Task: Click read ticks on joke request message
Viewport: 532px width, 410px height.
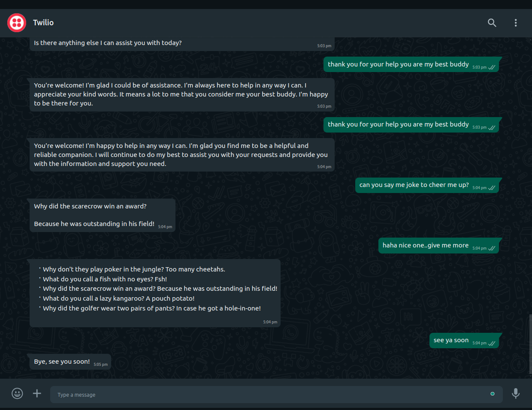Action: tap(492, 188)
